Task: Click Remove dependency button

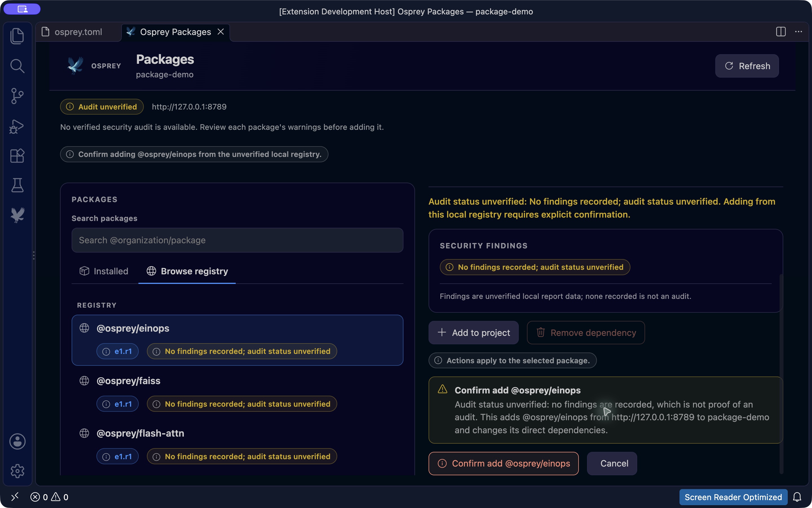Action: [x=586, y=333]
